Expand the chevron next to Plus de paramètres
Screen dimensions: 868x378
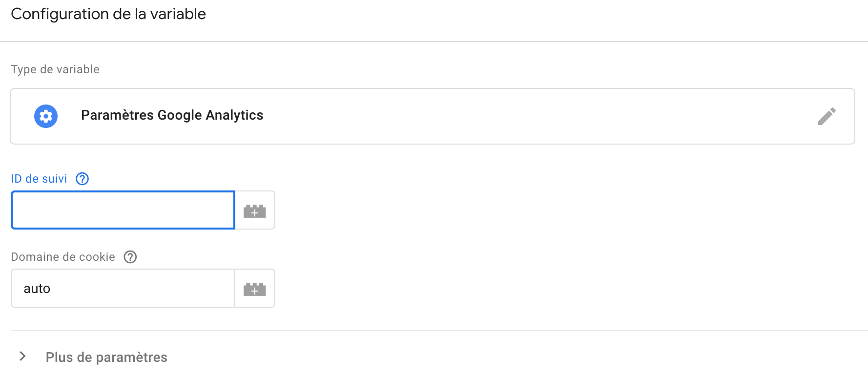[22, 357]
